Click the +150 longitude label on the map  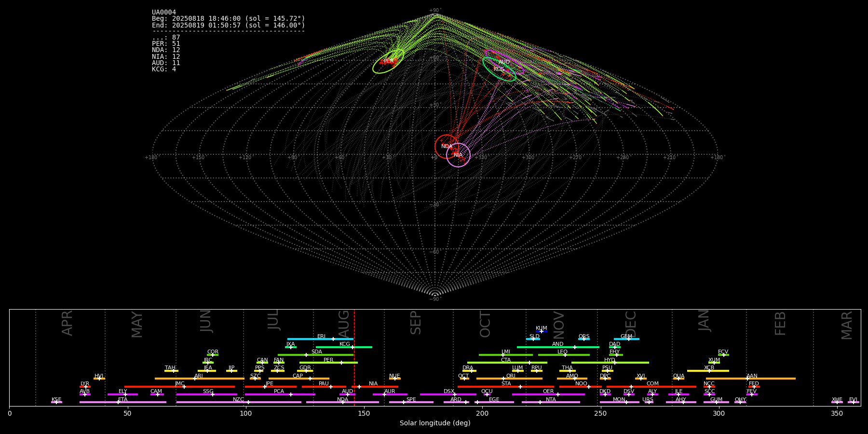[x=198, y=157]
